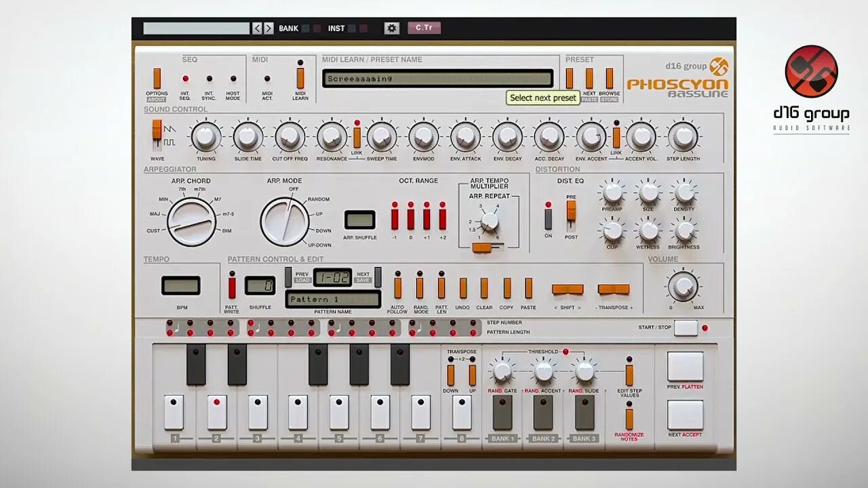This screenshot has height=488, width=868.
Task: Click the TUNING knob
Action: coord(206,137)
